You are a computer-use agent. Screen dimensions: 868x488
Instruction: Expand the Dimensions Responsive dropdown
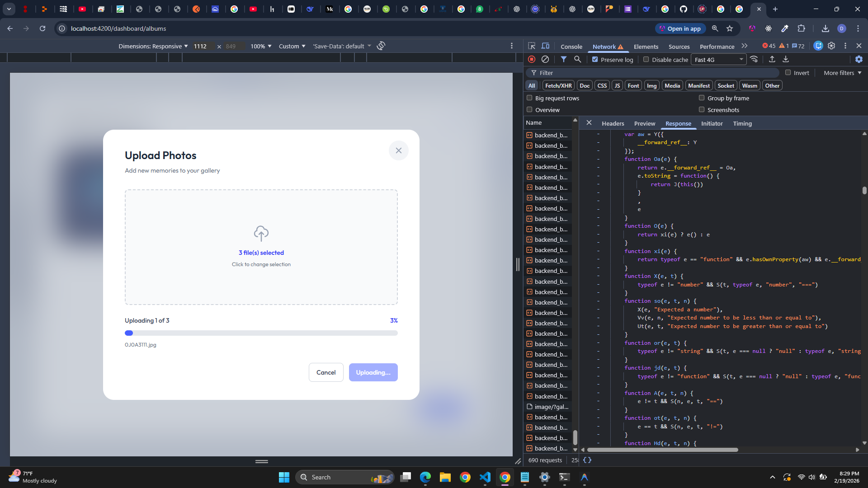(153, 46)
